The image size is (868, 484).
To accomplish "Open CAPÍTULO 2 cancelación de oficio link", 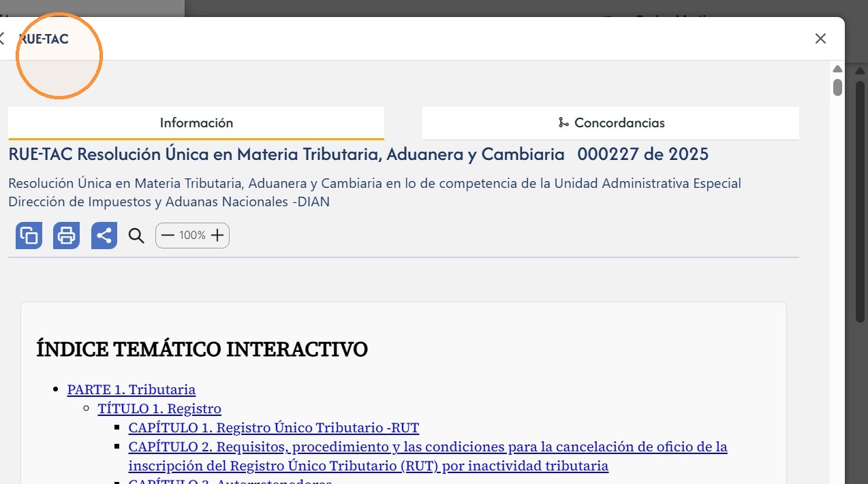I will [x=428, y=456].
